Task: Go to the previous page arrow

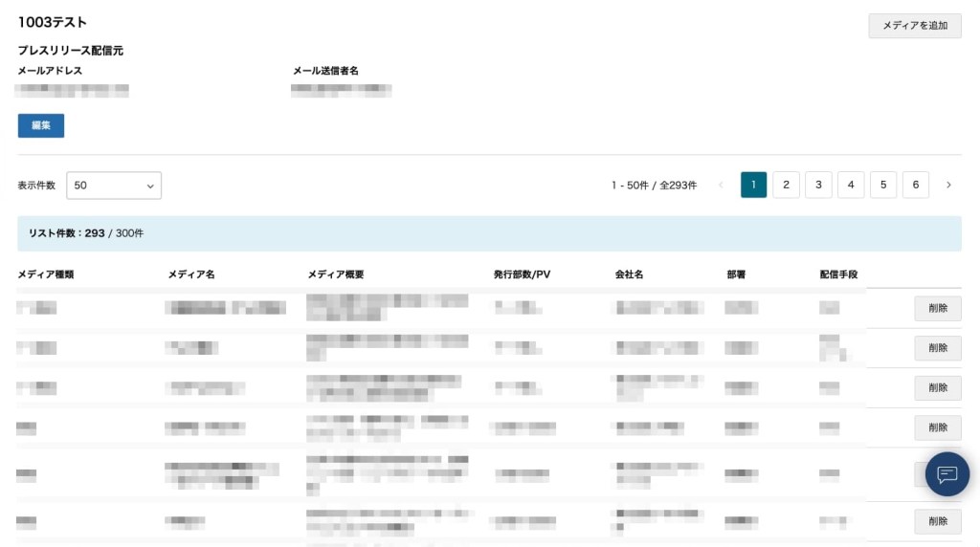Action: pyautogui.click(x=721, y=186)
